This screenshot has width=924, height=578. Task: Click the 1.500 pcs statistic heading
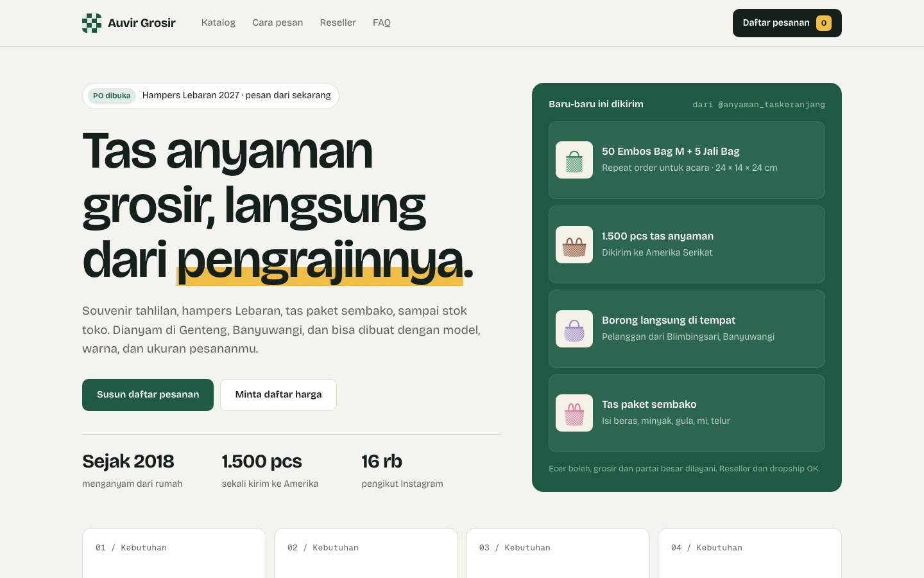click(262, 461)
